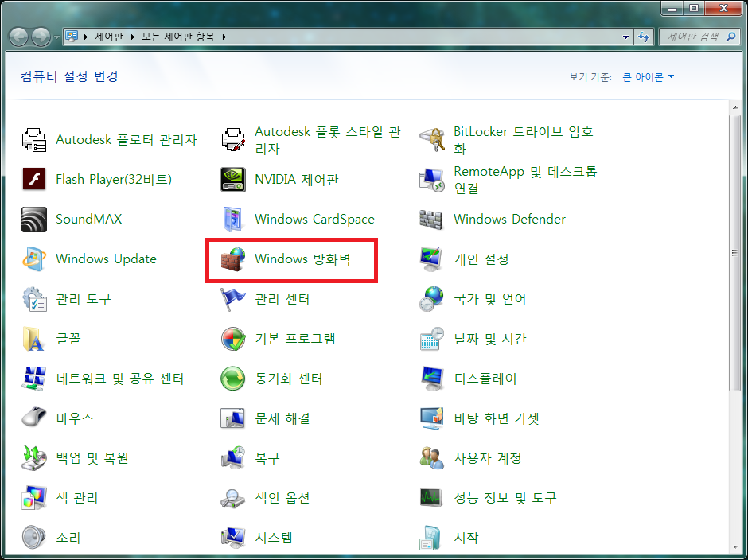Open the 디스플레이 monitor icon
The image size is (748, 560).
point(432,379)
